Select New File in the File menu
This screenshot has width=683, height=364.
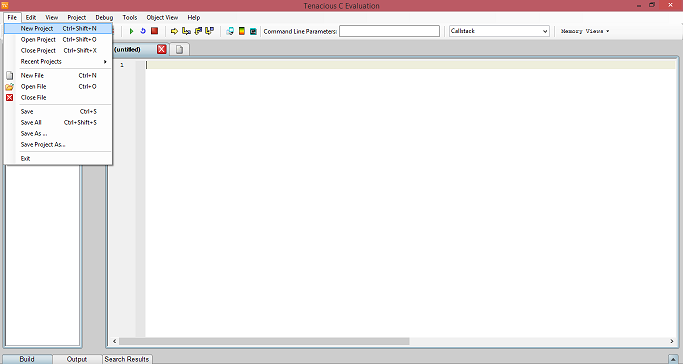coord(58,75)
